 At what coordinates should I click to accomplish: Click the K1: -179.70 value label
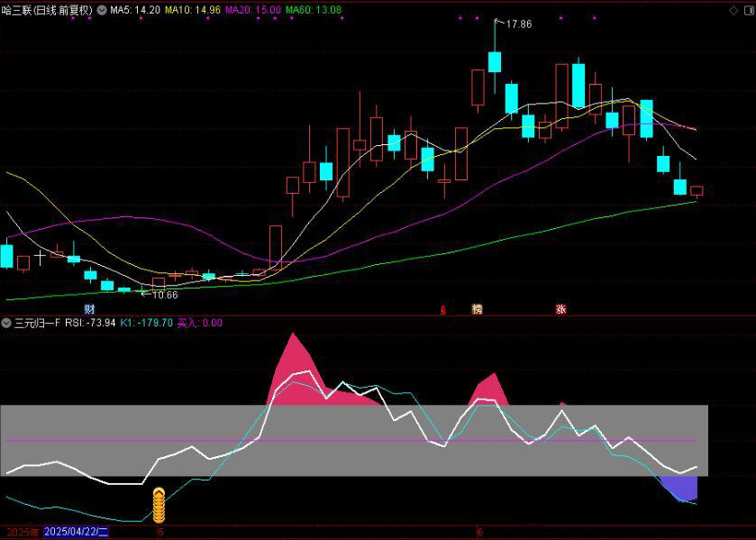(x=147, y=323)
